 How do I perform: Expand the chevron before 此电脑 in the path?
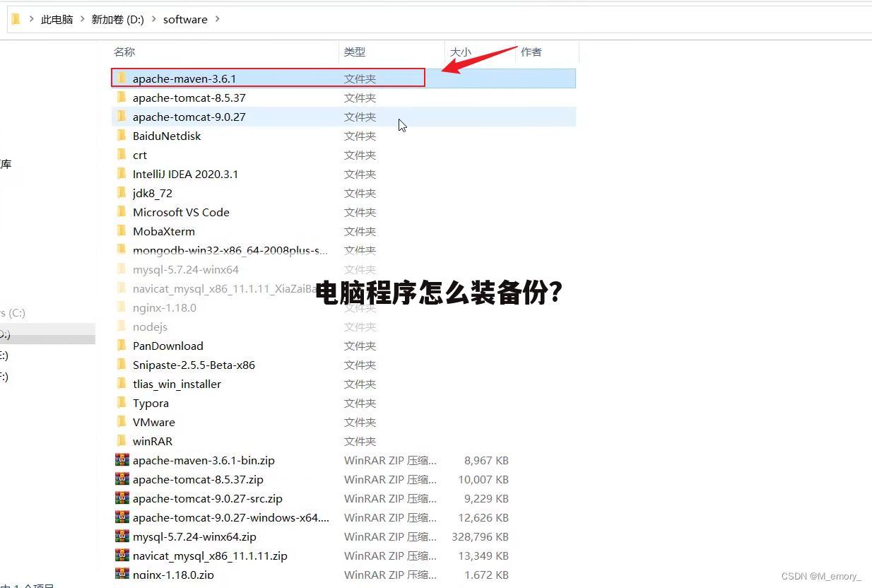coord(32,19)
